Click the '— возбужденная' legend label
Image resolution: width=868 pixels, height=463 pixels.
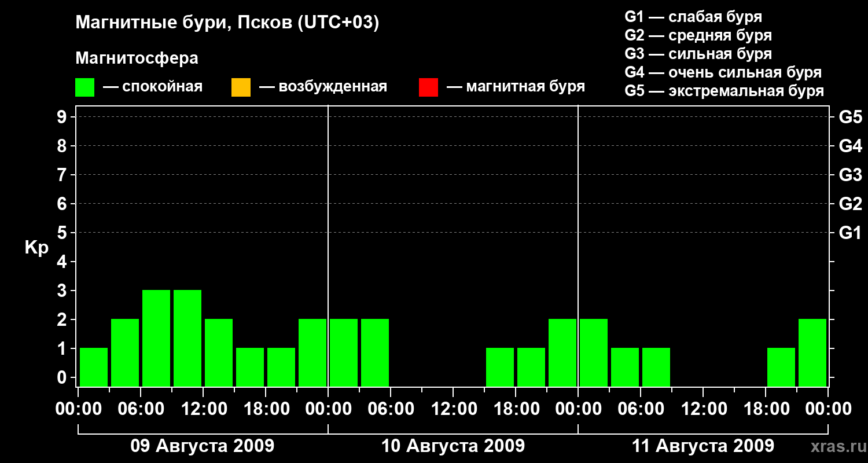(323, 87)
